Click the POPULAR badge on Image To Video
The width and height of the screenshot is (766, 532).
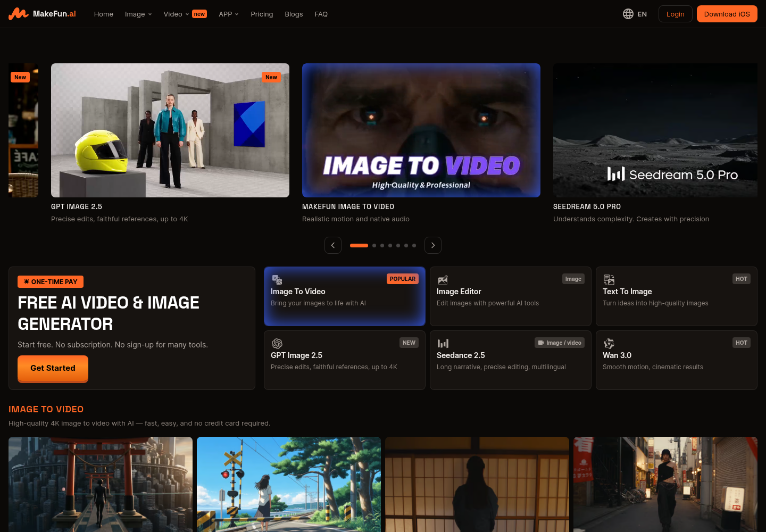pos(403,279)
